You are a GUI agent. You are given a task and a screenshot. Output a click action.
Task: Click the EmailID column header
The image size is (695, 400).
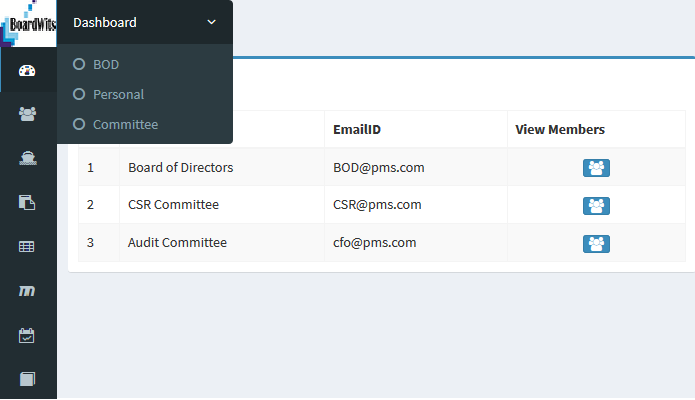(x=357, y=130)
